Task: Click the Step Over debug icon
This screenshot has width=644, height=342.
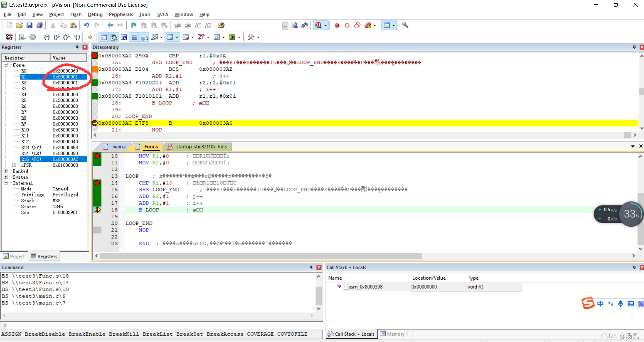Action: [x=57, y=37]
